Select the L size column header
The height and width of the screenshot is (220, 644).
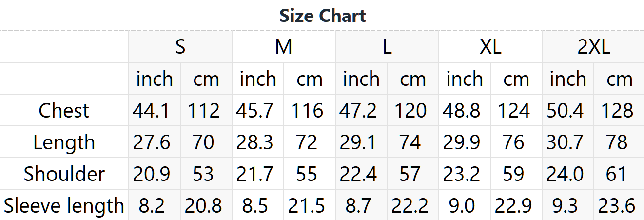[387, 47]
